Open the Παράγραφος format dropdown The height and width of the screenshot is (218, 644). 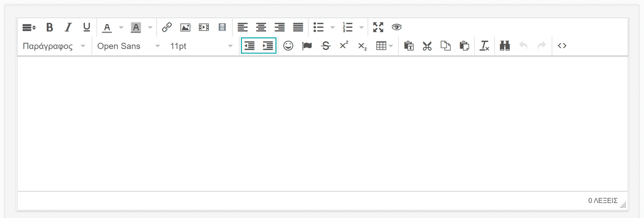[54, 46]
